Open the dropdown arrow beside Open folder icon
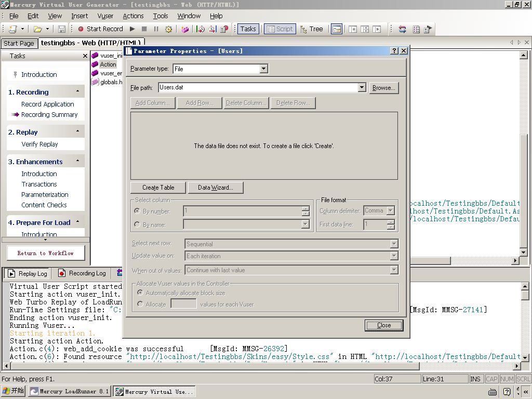 tap(47, 29)
